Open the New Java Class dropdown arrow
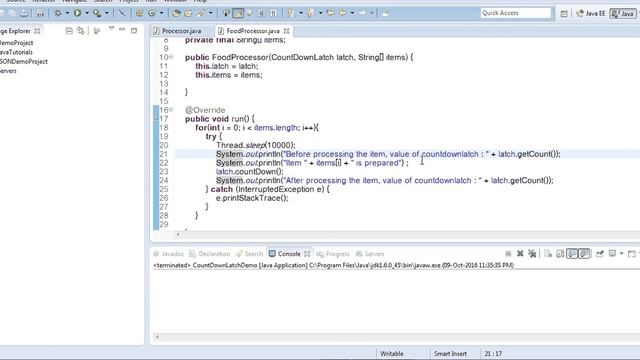 coord(161,13)
